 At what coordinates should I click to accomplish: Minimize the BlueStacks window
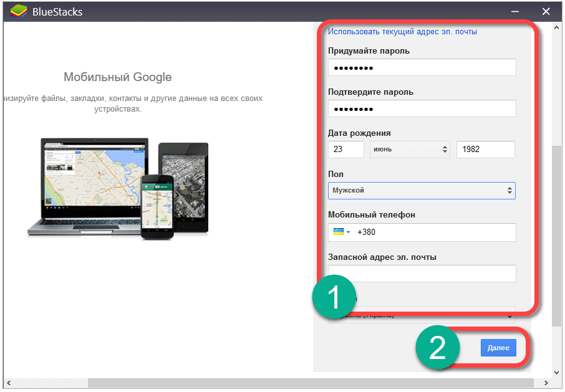coord(516,11)
